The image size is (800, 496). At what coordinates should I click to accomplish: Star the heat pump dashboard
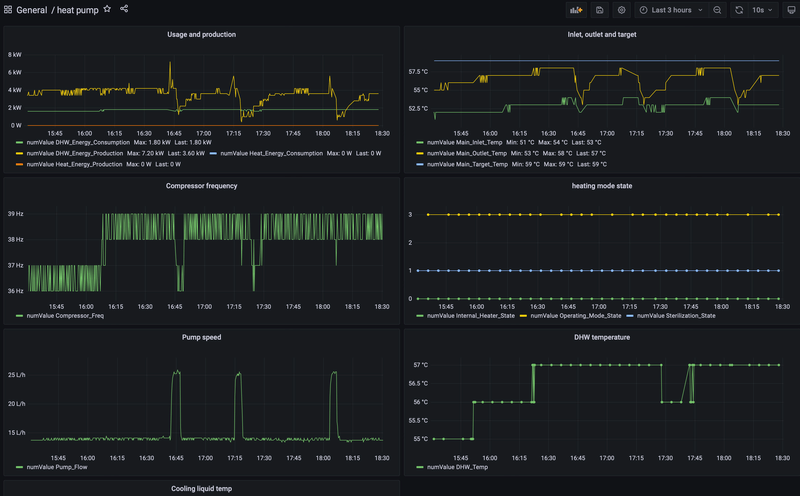[107, 9]
